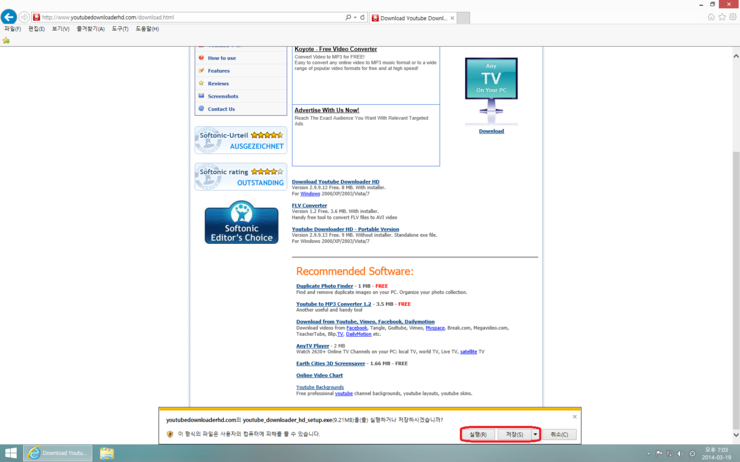Click Koyote - Free Video Converter link
740x462 pixels.
336,49
